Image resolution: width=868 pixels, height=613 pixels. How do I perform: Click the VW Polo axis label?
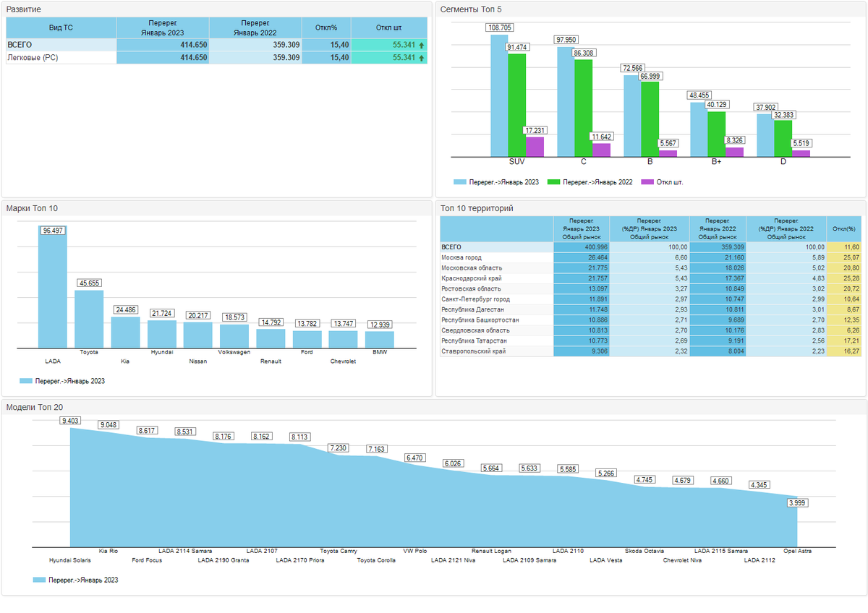pyautogui.click(x=415, y=551)
